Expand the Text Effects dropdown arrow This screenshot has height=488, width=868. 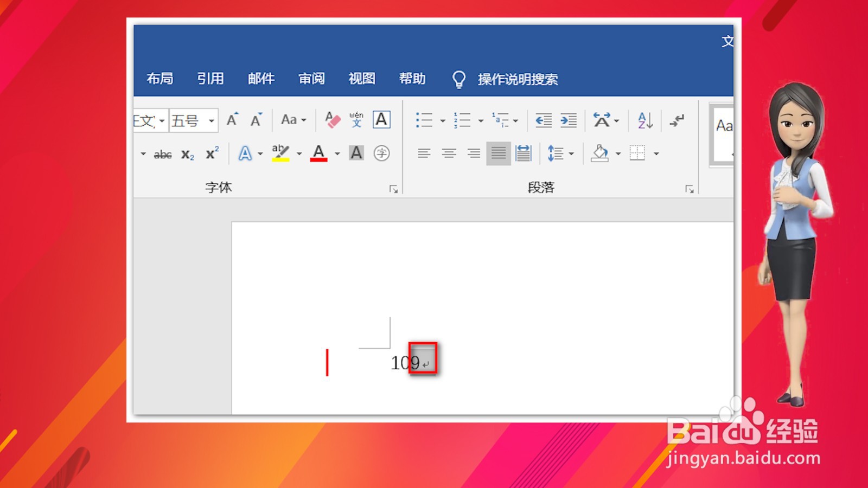click(260, 154)
